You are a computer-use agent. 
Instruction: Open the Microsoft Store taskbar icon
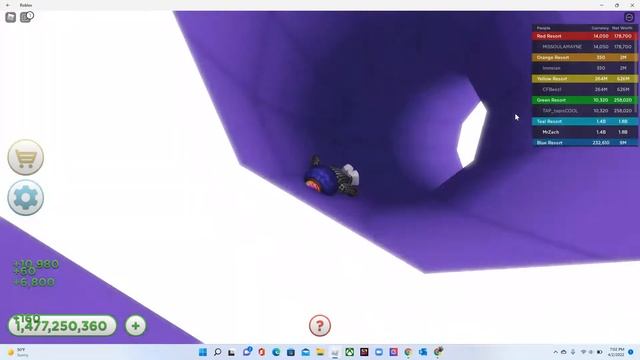(291, 352)
